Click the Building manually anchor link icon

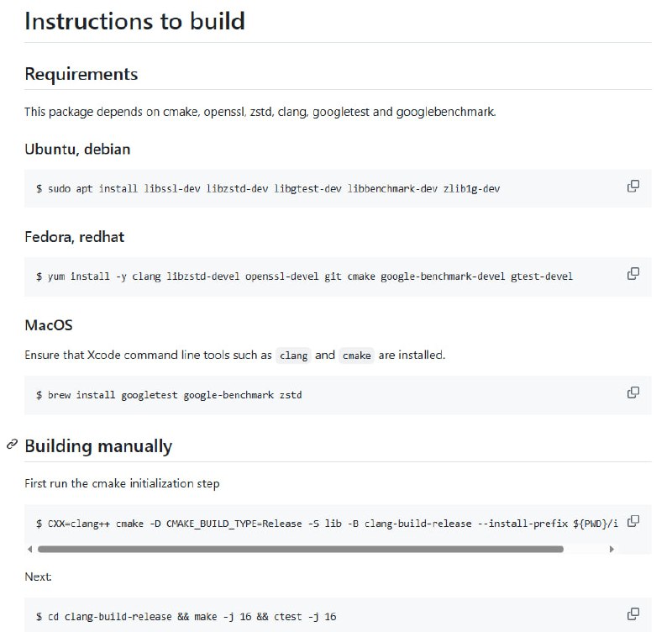12,445
